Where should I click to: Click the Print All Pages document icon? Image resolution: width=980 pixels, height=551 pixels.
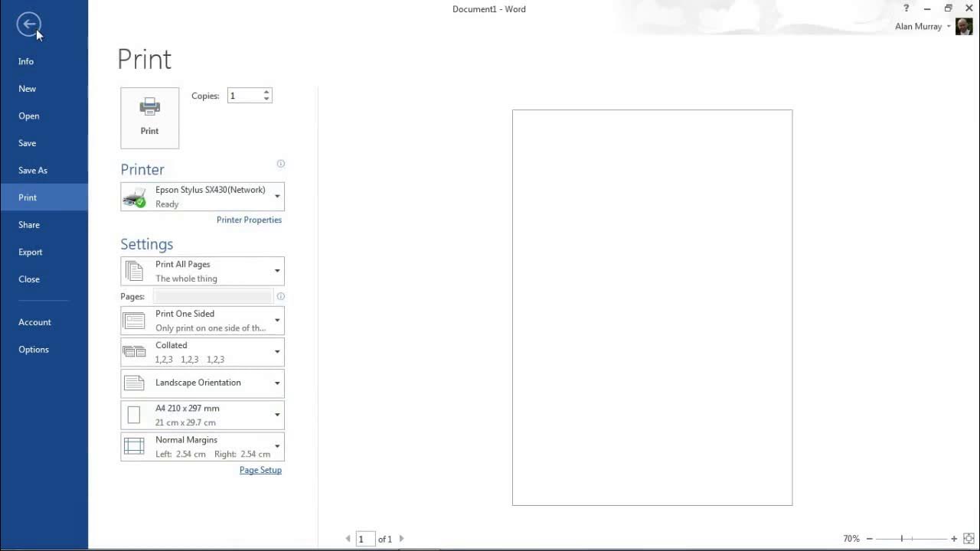click(x=134, y=271)
